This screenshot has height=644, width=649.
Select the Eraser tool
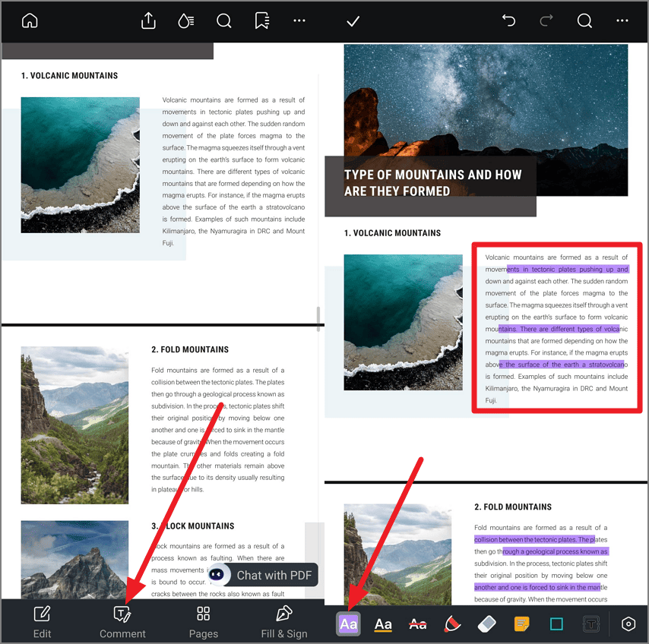(x=486, y=623)
